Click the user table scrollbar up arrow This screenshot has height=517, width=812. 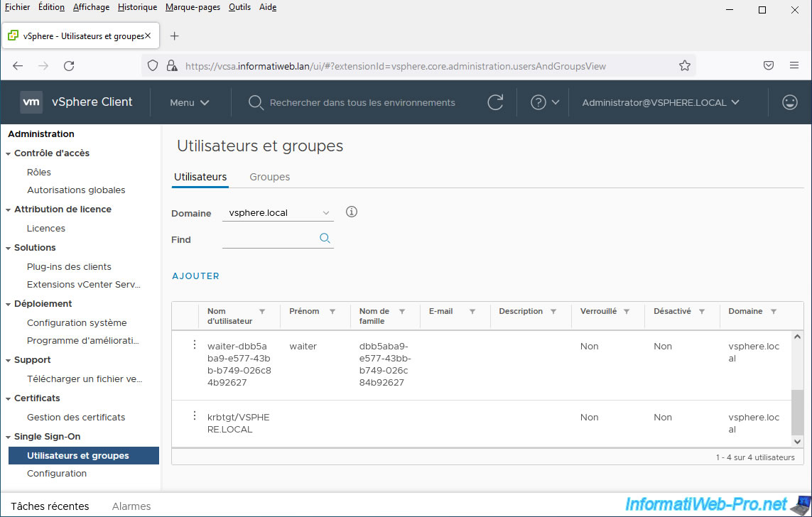(x=798, y=337)
